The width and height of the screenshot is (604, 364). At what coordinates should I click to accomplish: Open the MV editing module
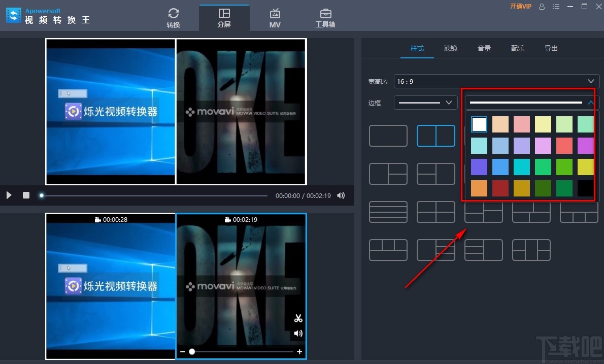point(275,16)
